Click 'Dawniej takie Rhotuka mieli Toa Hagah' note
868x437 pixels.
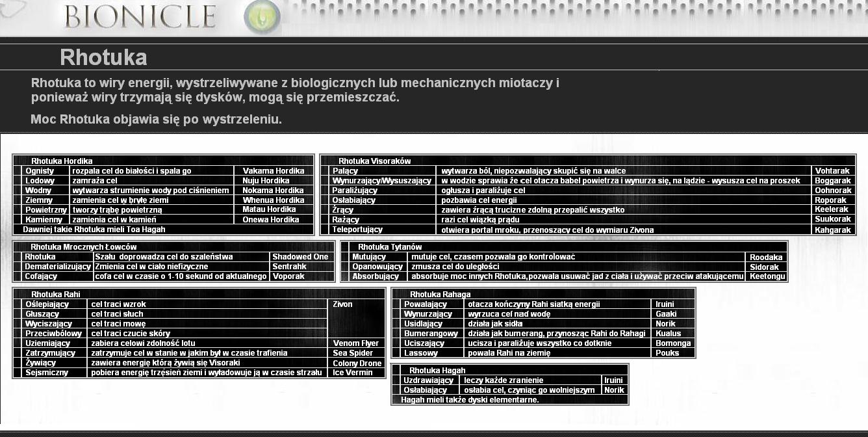click(x=94, y=230)
